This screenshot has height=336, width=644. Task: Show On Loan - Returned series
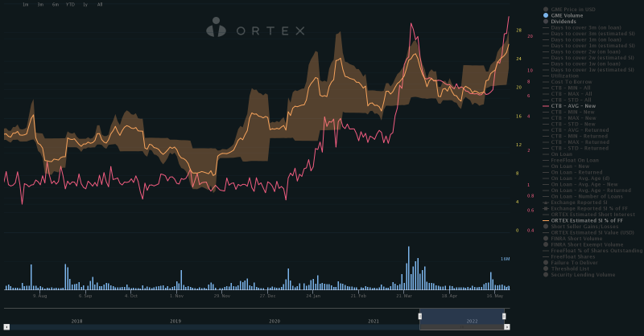pos(572,172)
